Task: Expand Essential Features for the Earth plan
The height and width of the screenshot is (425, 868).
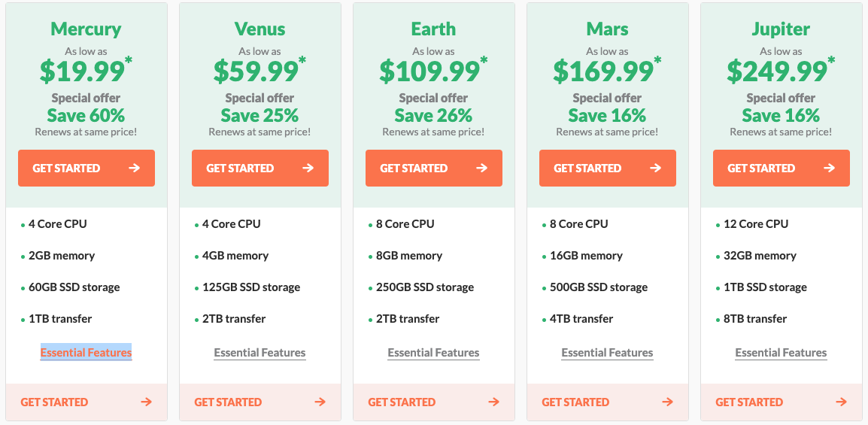Action: click(433, 353)
